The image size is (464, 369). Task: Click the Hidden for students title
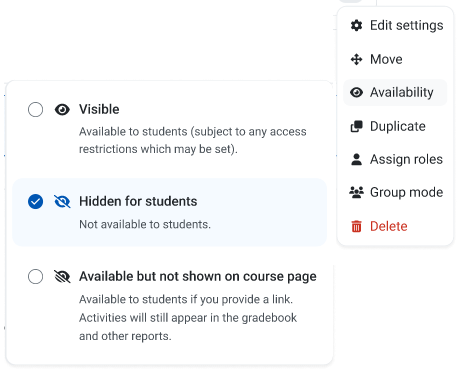138,201
